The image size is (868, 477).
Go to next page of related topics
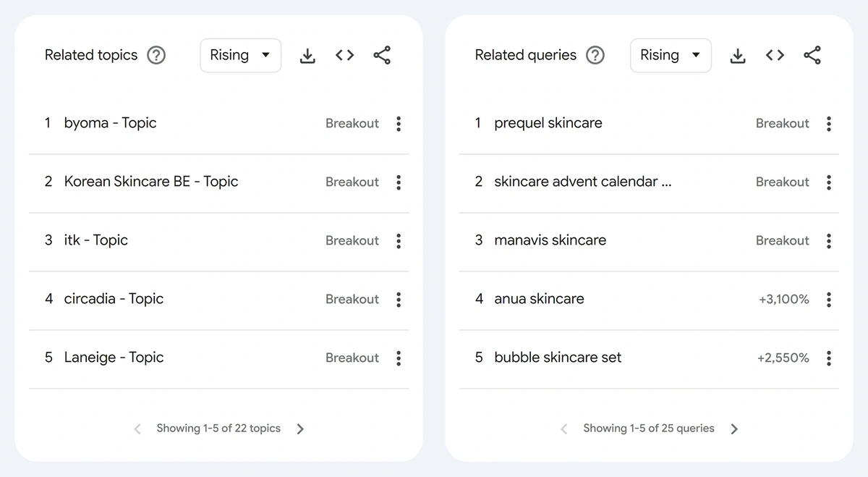click(x=301, y=429)
